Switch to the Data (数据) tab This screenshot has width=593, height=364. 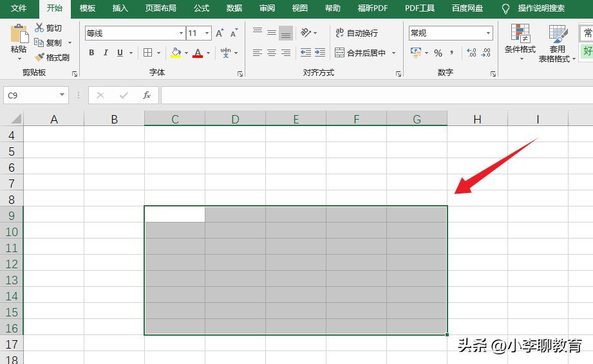(x=234, y=8)
